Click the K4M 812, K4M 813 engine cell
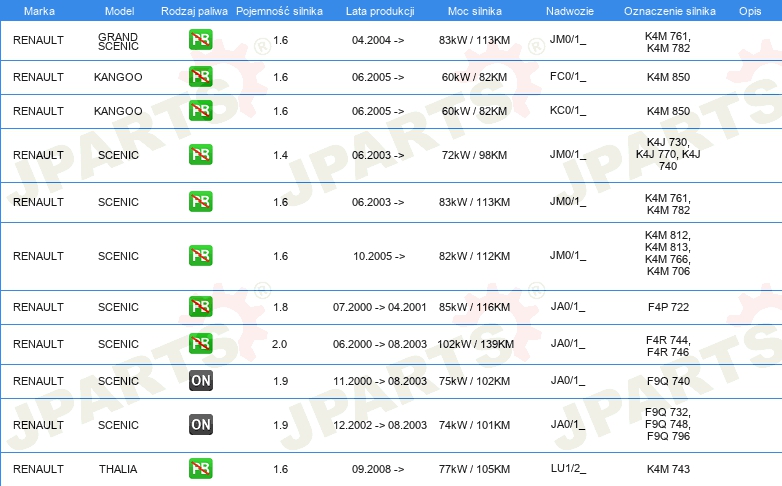 pos(668,253)
